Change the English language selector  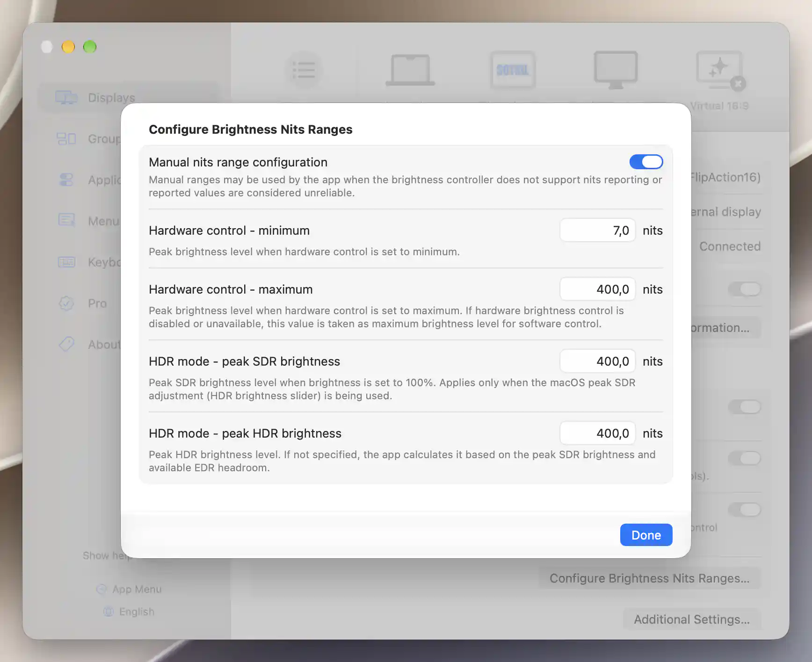(130, 612)
